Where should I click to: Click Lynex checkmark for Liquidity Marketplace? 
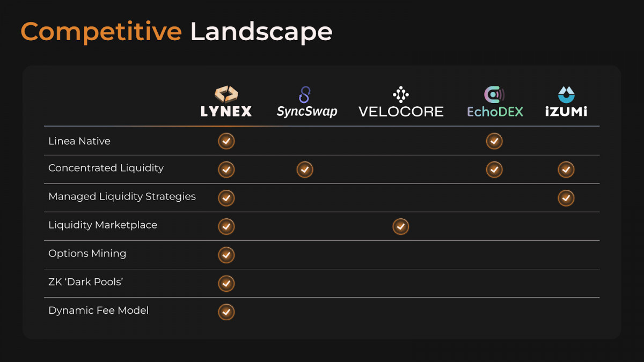226,226
